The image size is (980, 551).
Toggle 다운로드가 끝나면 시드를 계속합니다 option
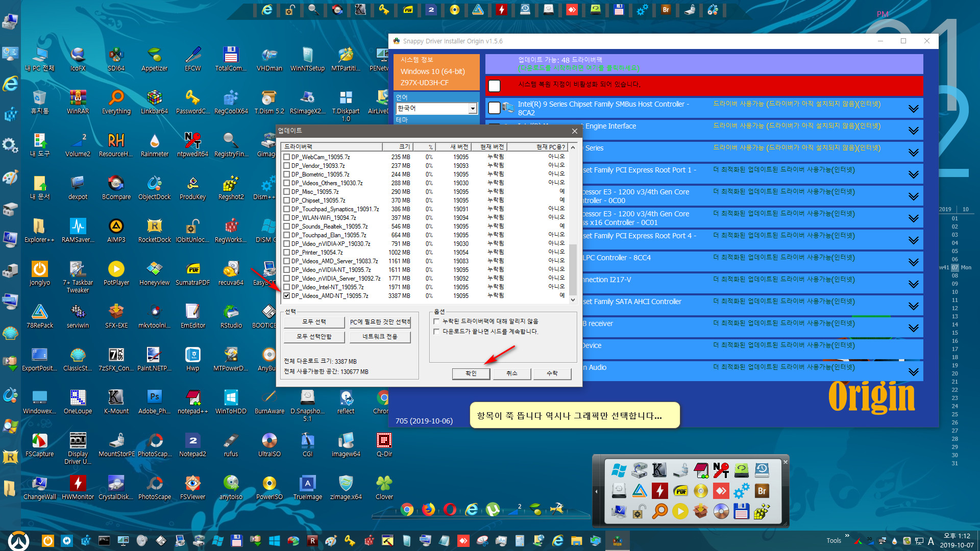click(436, 332)
